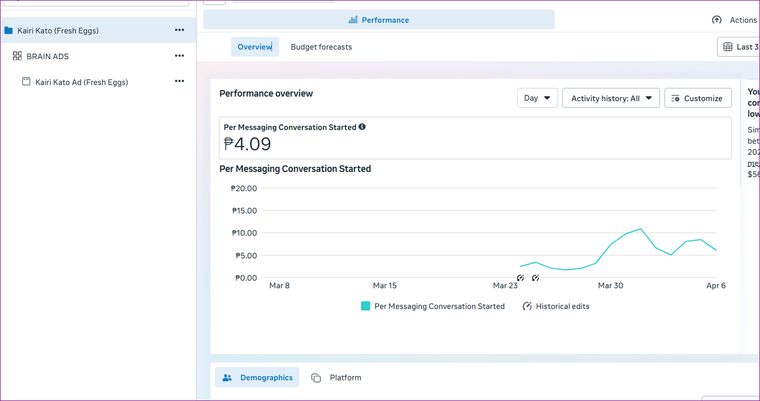
Task: Click the Historical edits legend icon
Action: pos(527,306)
